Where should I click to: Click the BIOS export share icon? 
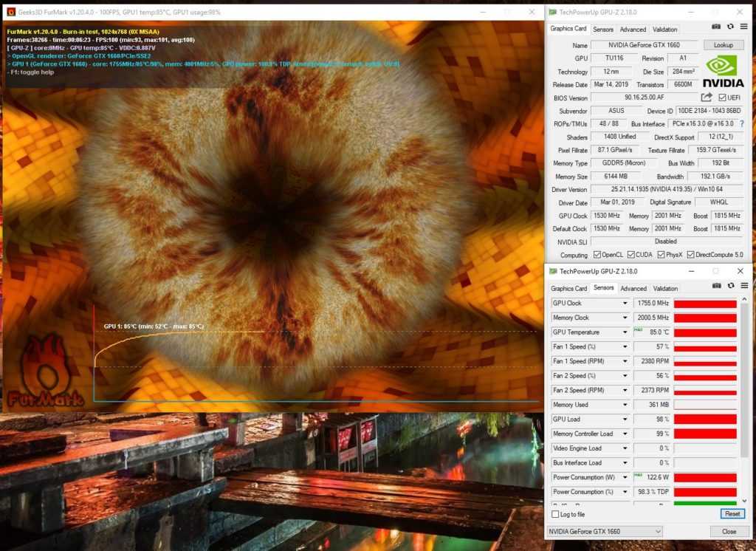tap(707, 97)
